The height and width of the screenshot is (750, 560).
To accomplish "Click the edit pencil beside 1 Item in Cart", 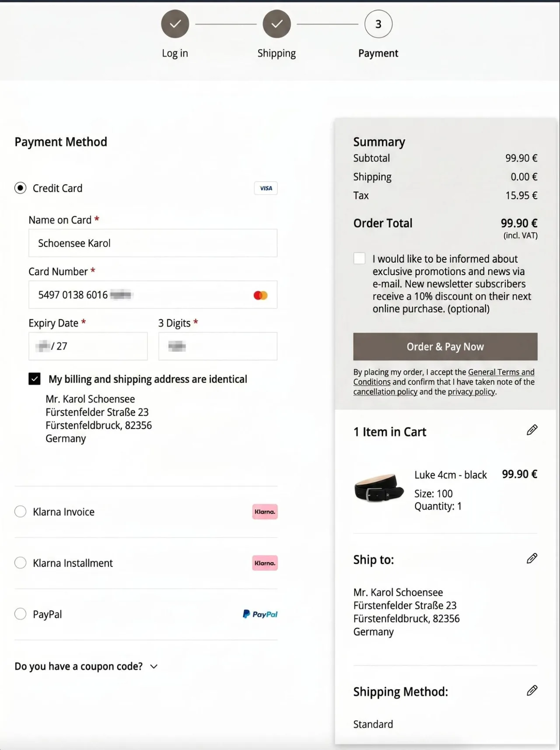I will pos(532,430).
